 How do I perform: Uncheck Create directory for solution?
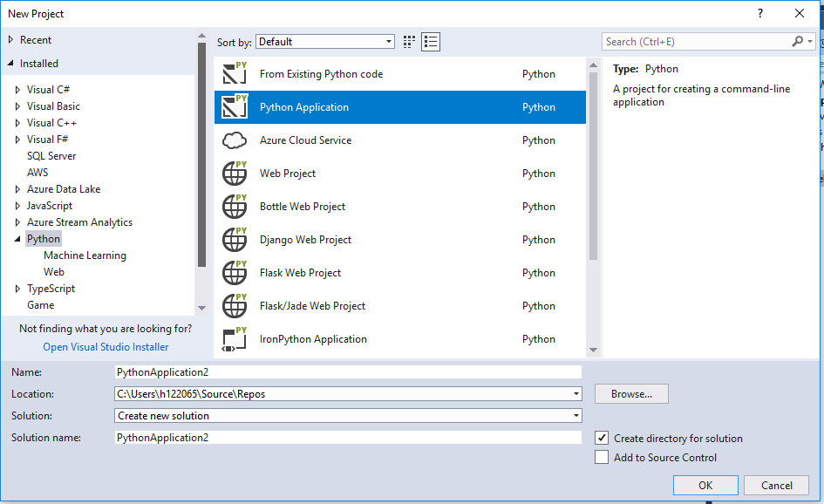click(x=601, y=439)
